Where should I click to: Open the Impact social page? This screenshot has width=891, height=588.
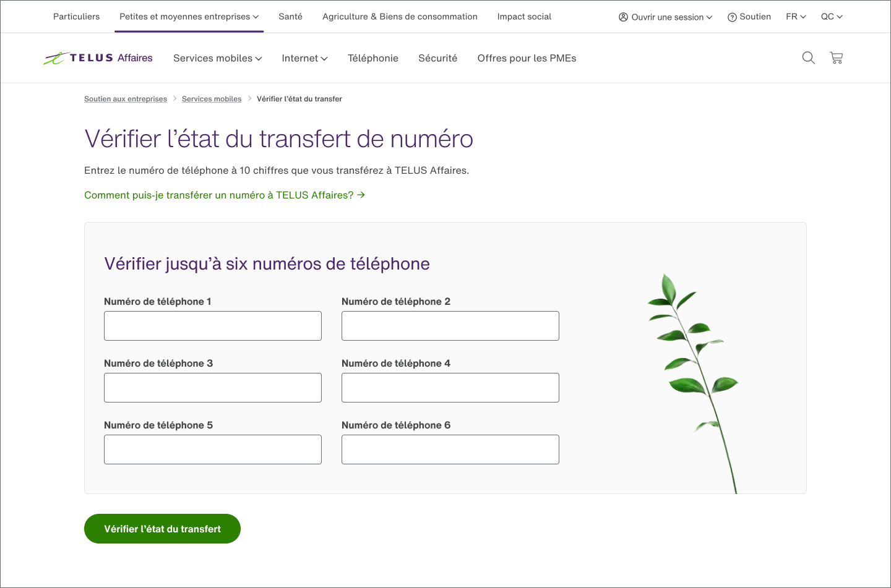524,17
